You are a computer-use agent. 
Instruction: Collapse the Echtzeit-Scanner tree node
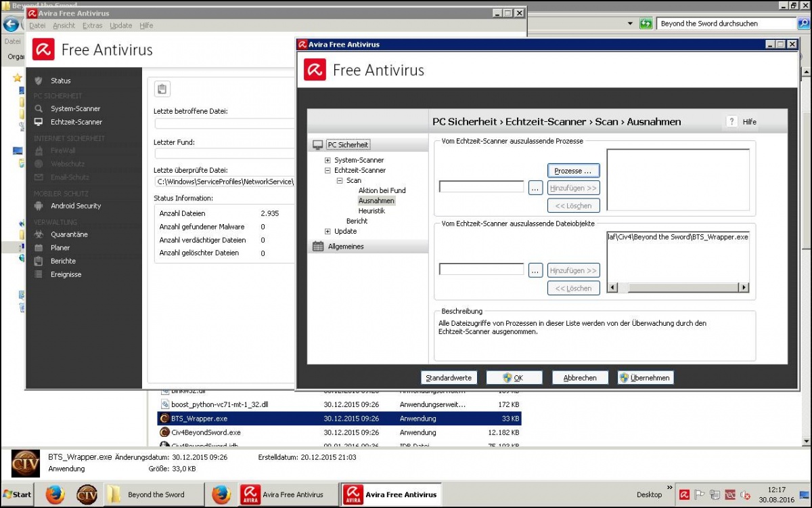tap(328, 171)
